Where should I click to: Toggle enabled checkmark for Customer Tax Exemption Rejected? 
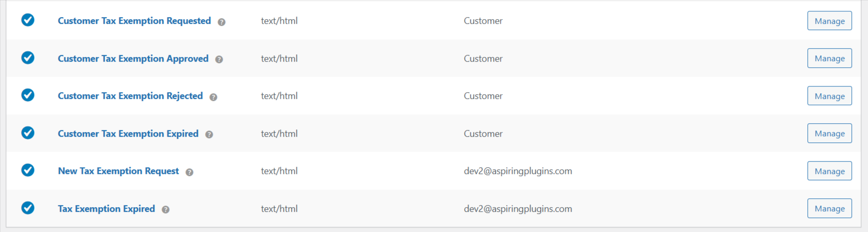coord(28,95)
